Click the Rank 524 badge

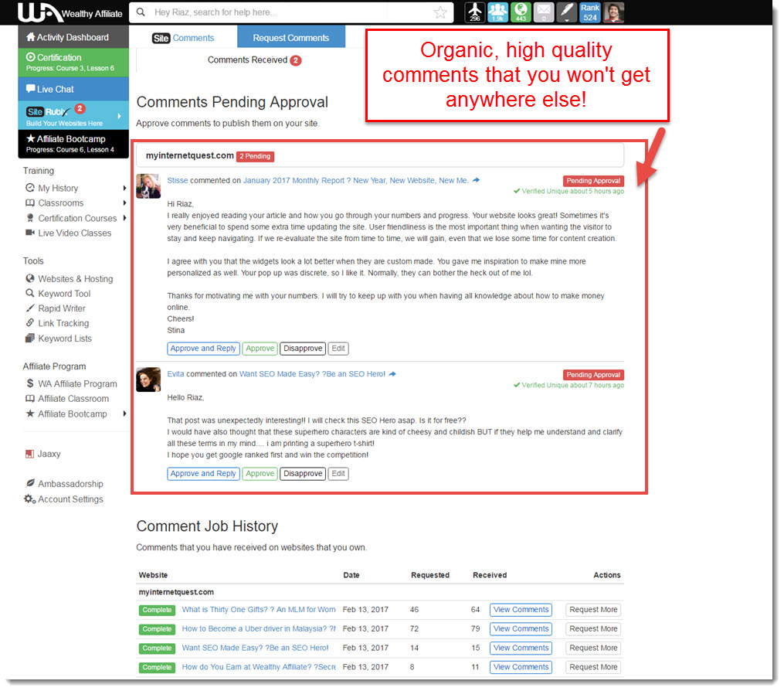pyautogui.click(x=590, y=12)
